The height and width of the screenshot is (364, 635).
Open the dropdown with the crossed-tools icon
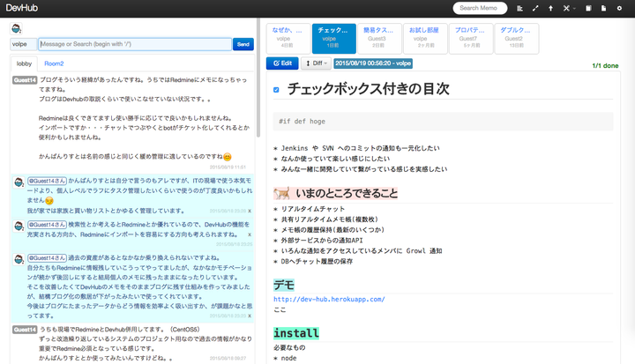[x=569, y=8]
